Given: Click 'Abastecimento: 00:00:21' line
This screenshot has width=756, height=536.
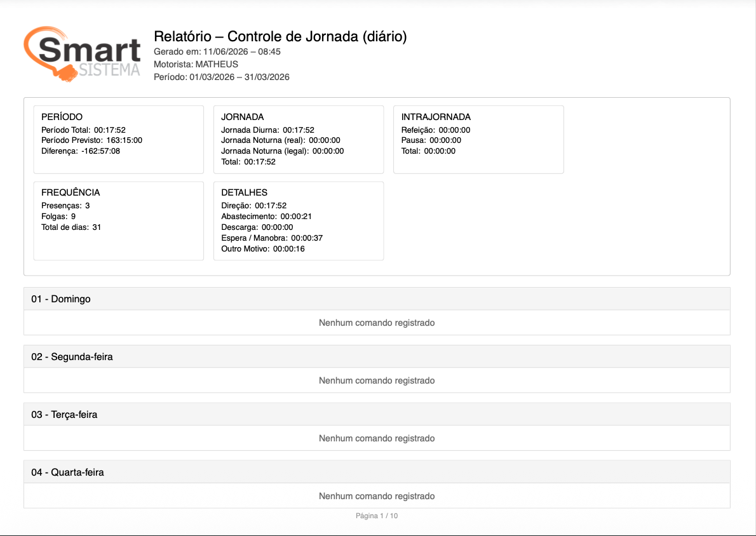Looking at the screenshot, I should (267, 217).
